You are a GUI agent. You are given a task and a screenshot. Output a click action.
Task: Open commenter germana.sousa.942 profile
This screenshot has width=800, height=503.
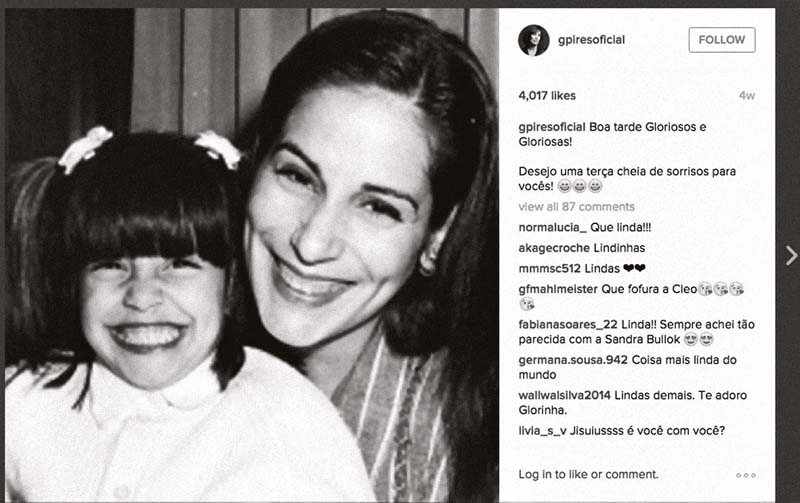tap(572, 360)
